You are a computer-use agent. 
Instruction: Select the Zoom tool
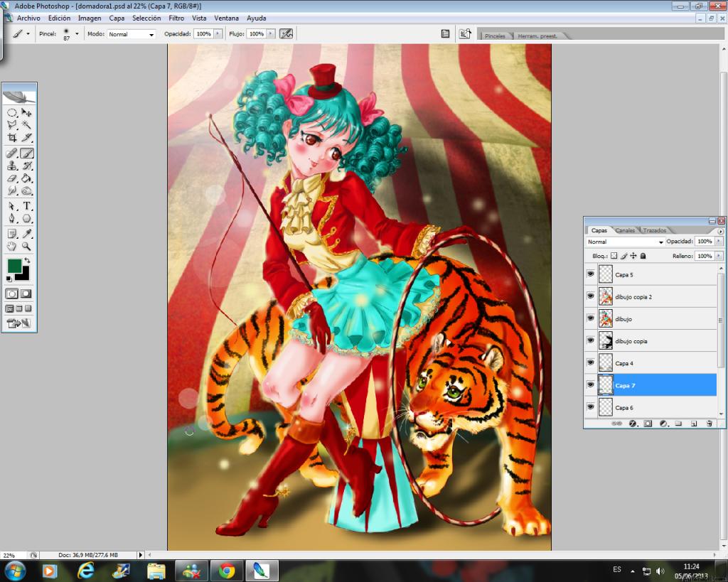[26, 247]
